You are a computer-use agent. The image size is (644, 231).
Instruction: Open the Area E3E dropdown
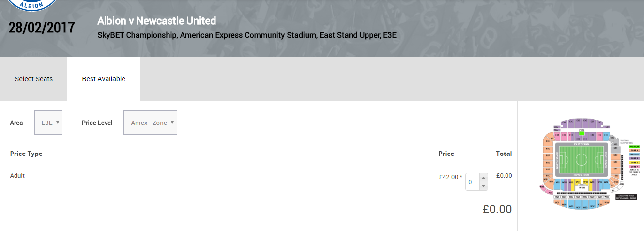click(48, 123)
